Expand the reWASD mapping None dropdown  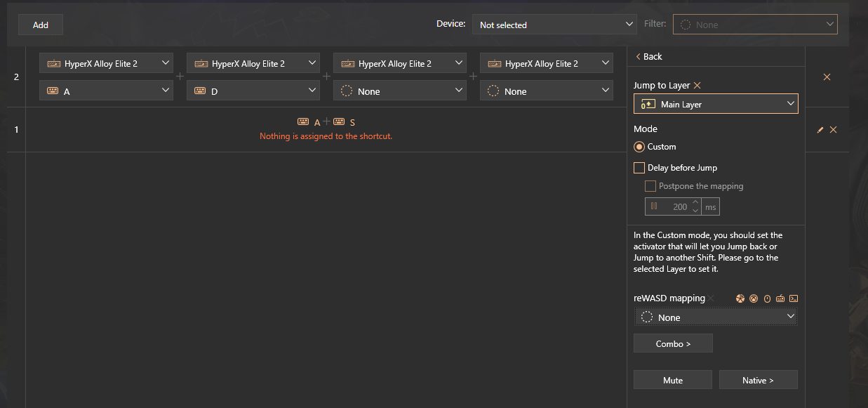pyautogui.click(x=715, y=317)
